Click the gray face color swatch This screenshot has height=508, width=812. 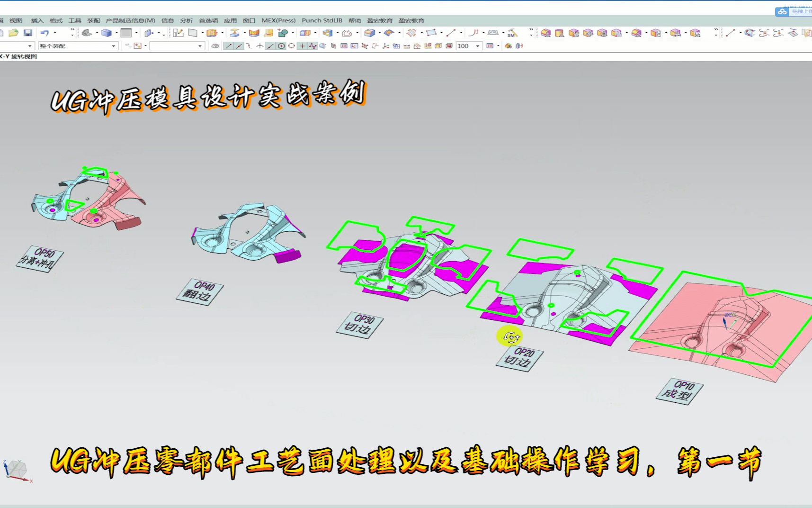(x=125, y=33)
